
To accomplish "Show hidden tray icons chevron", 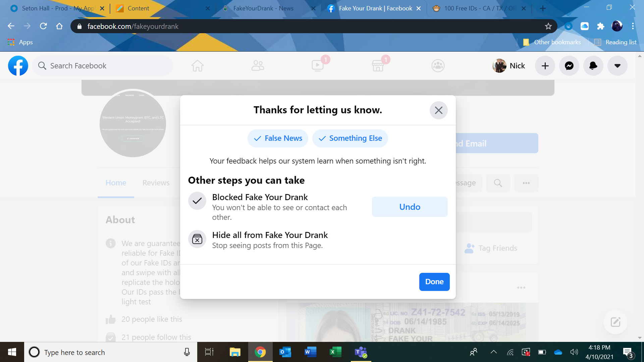I will click(x=493, y=352).
